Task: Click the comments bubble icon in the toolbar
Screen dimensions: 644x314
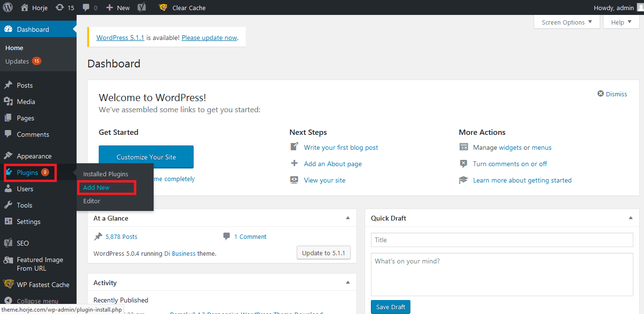Action: [x=87, y=7]
